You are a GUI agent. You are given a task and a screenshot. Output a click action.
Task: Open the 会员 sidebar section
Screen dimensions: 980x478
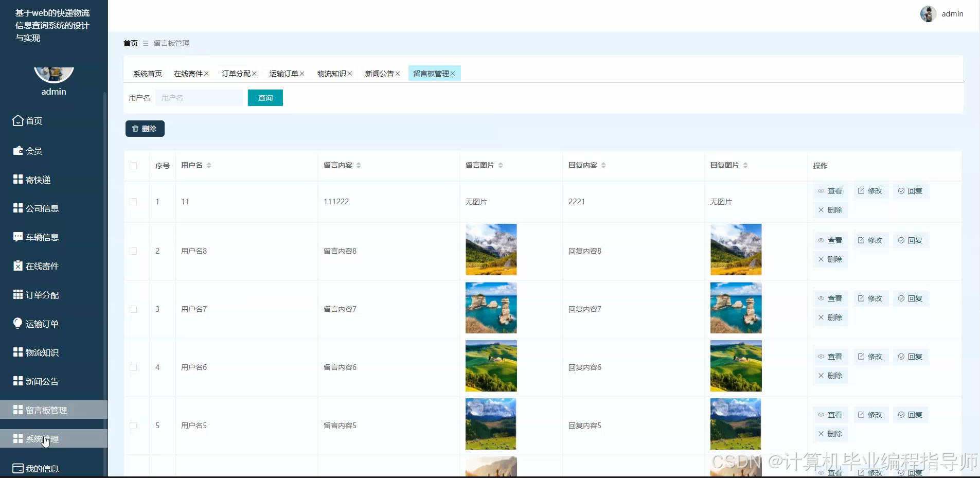pos(34,150)
